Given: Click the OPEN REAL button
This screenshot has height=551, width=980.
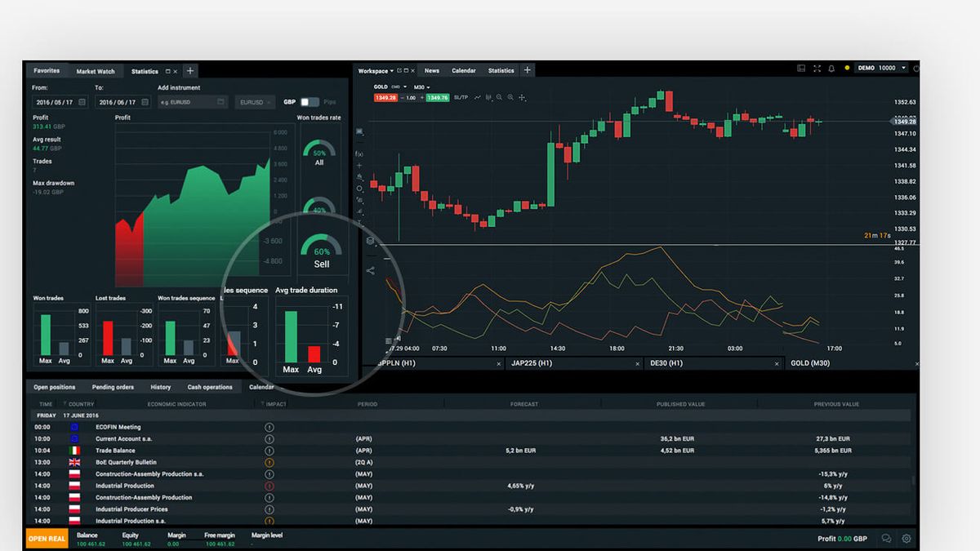Looking at the screenshot, I should [47, 539].
